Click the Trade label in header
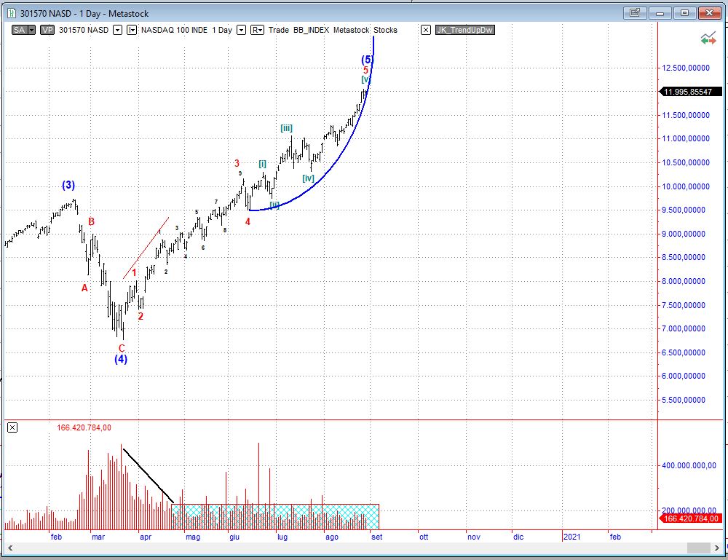This screenshot has width=728, height=560. click(x=279, y=30)
